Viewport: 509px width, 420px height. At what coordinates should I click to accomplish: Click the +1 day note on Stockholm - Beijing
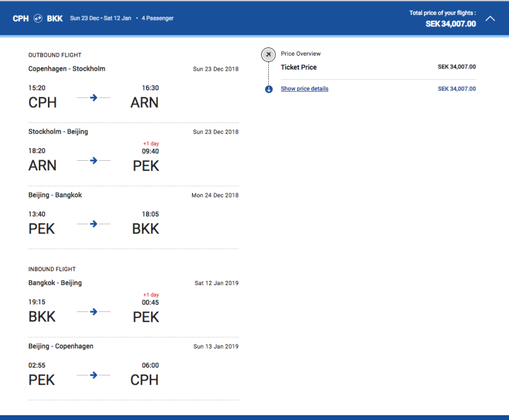tap(151, 143)
